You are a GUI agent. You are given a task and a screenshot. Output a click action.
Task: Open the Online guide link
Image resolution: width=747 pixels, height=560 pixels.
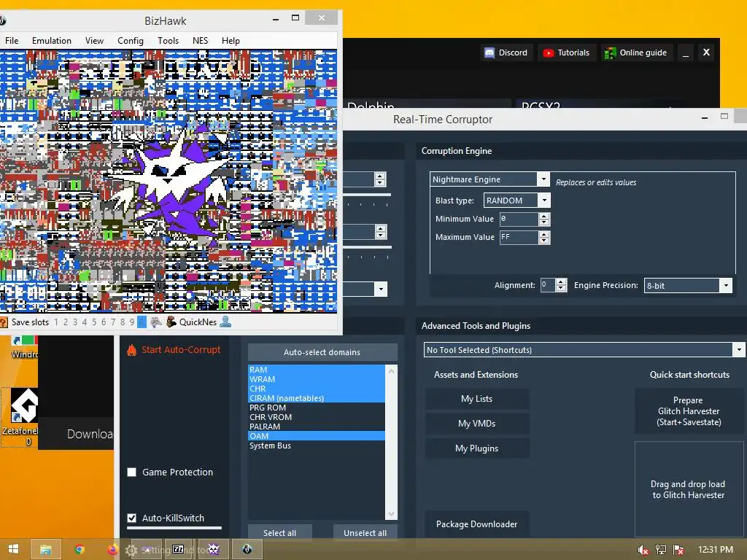[x=636, y=52]
